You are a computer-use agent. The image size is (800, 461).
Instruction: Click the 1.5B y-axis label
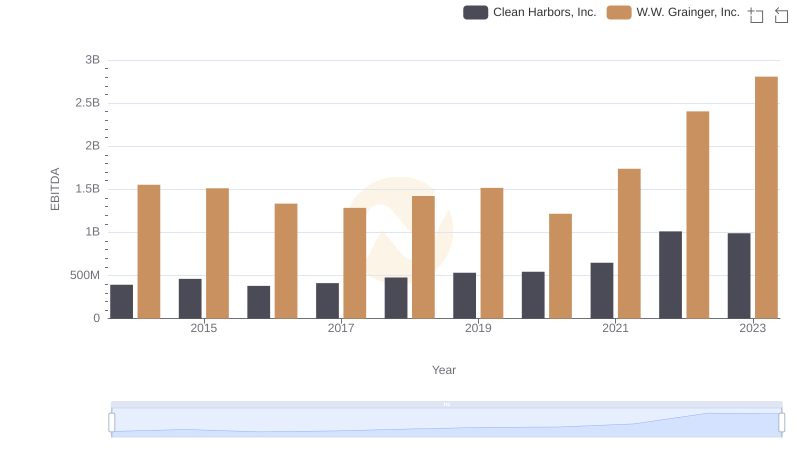pos(88,189)
